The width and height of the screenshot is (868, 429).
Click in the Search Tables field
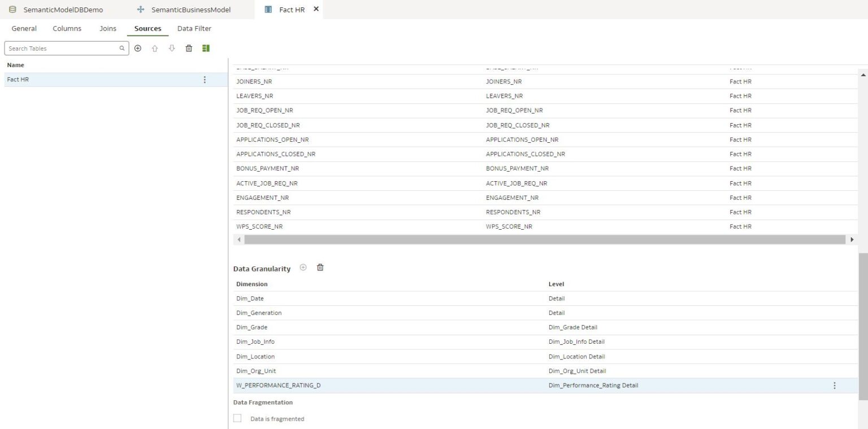click(62, 49)
